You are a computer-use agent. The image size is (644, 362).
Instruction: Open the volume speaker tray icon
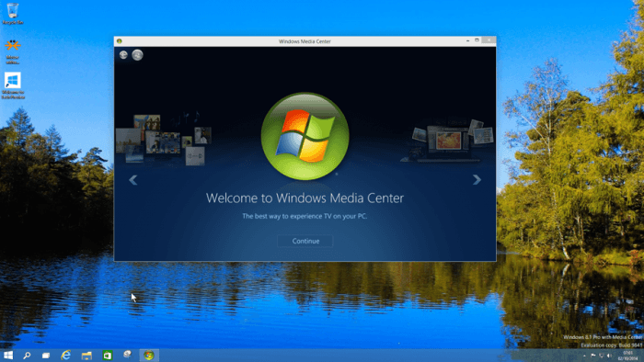point(609,356)
